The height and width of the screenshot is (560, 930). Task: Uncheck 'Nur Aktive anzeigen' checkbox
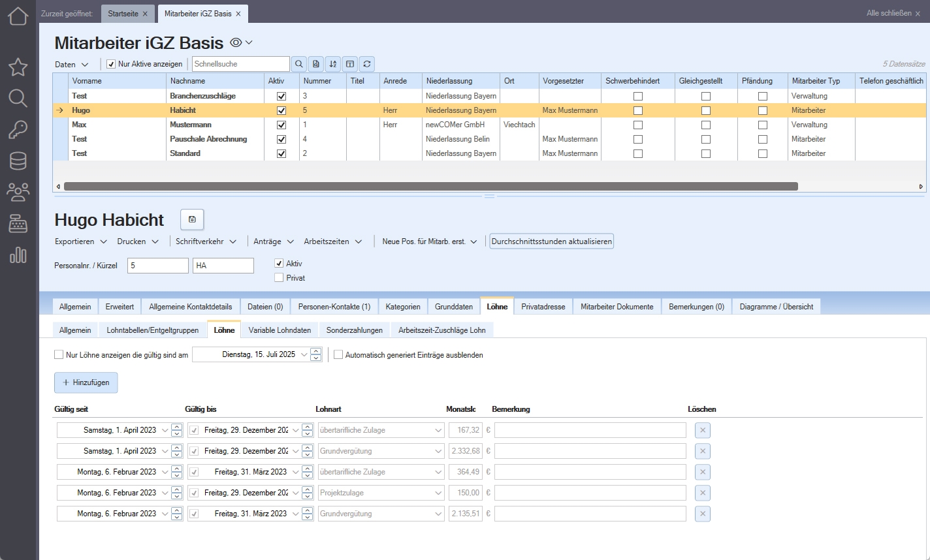click(111, 64)
